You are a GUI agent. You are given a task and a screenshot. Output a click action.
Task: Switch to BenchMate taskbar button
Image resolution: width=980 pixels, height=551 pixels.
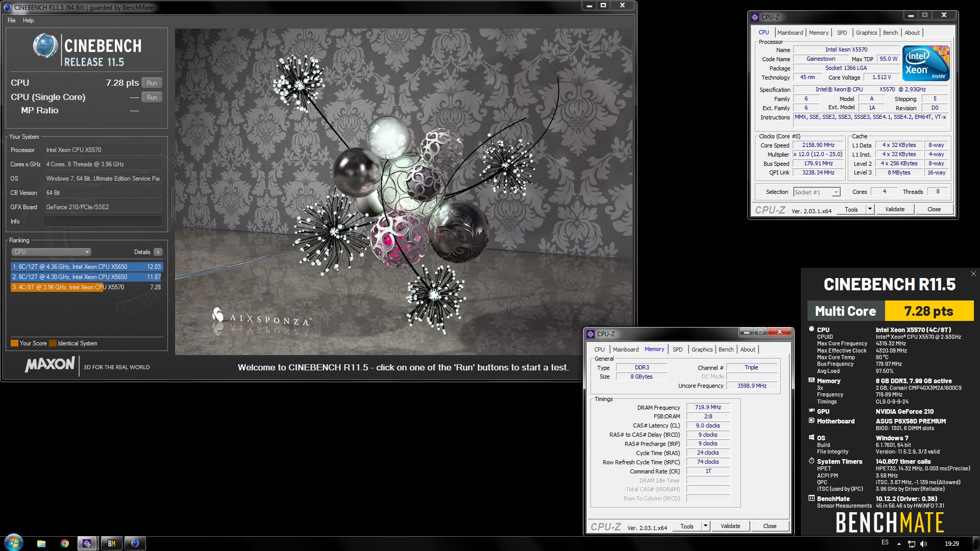tap(111, 543)
